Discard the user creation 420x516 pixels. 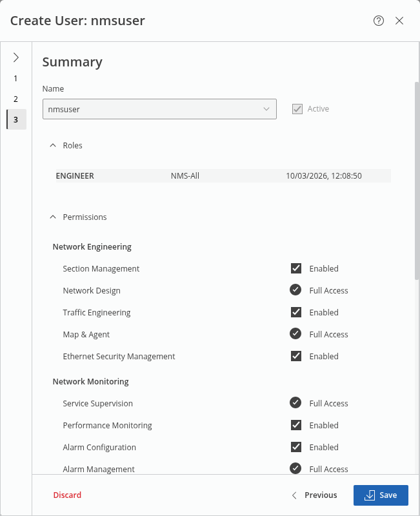pyautogui.click(x=67, y=495)
